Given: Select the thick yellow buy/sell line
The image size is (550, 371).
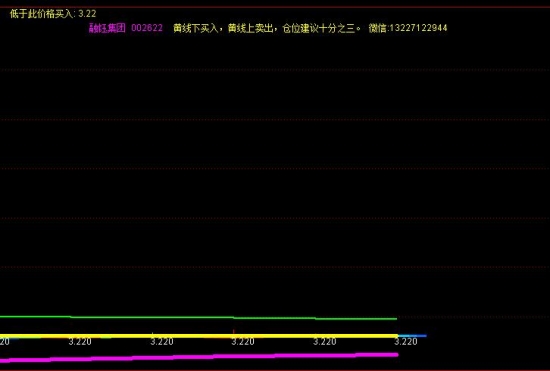Looking at the screenshot, I should [199, 336].
